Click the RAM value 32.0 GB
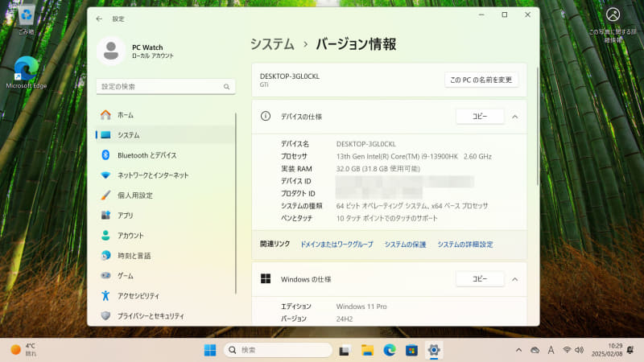Screen dimensions: 644x362 coord(378,169)
